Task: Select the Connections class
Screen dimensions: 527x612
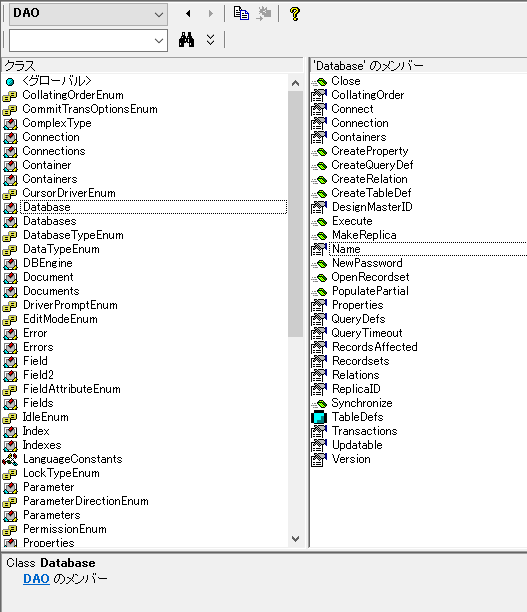Action: (x=53, y=151)
